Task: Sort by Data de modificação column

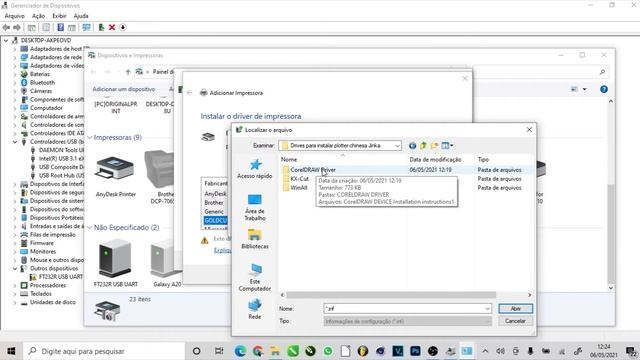Action: (435, 160)
